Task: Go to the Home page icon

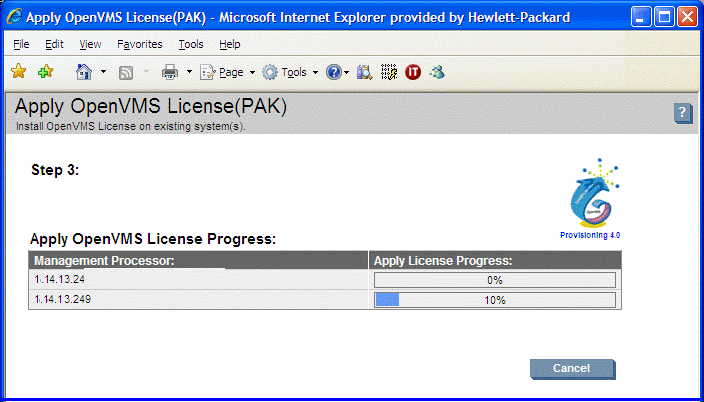Action: click(84, 72)
